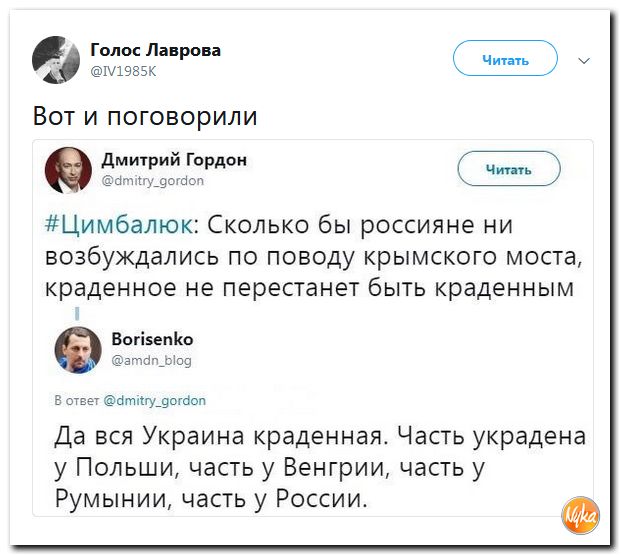Open Дмитрий Гордон display name
Viewport: 621px width, 556px height.
[x=175, y=160]
